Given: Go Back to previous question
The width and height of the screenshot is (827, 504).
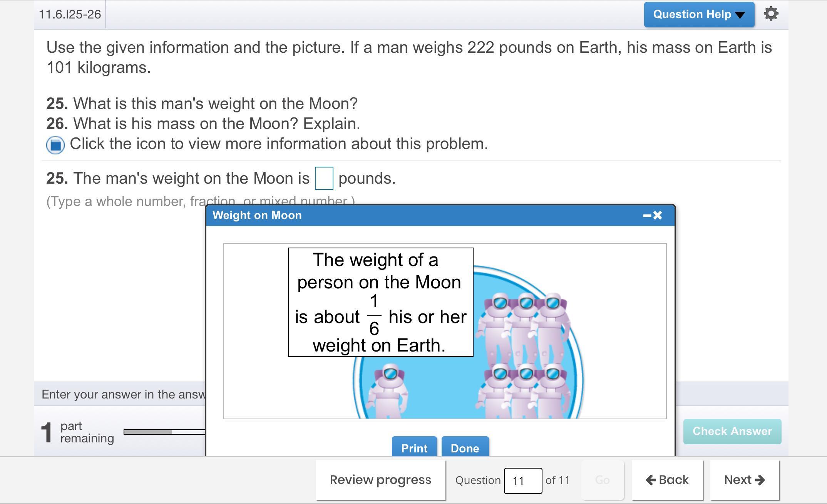Looking at the screenshot, I should [x=667, y=480].
